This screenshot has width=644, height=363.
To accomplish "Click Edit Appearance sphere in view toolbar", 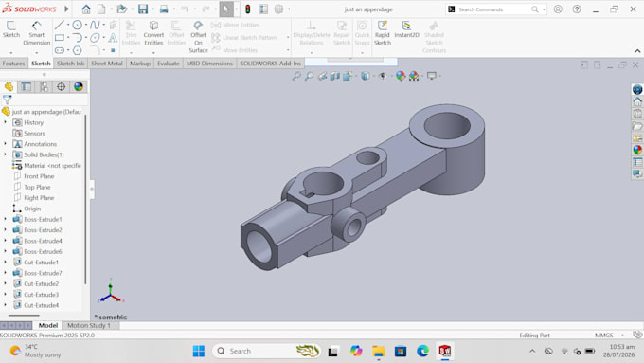I will (x=401, y=76).
